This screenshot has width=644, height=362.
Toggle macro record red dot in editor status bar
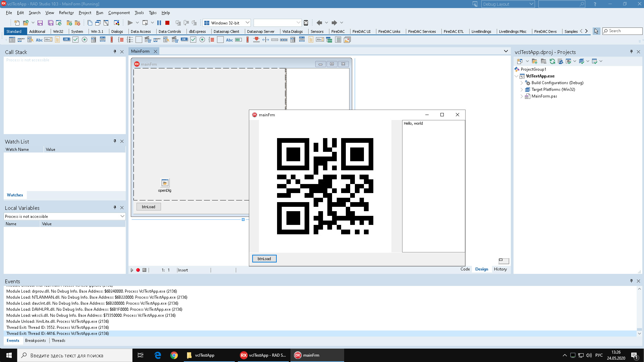point(138,270)
